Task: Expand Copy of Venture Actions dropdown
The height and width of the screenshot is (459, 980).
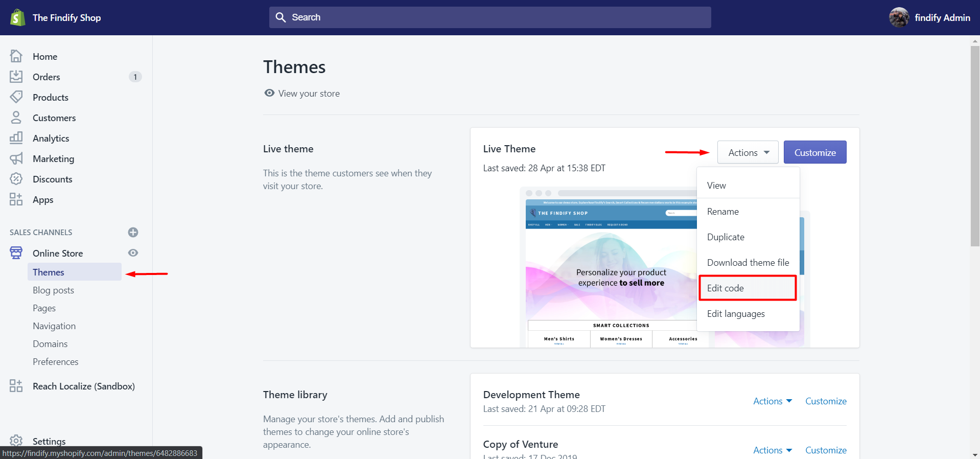Action: 773,450
